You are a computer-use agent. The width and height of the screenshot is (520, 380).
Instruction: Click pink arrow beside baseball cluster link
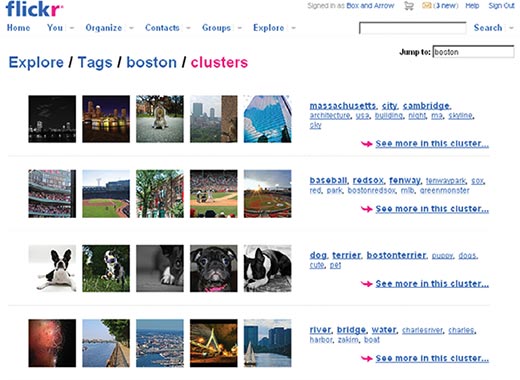coord(367,209)
